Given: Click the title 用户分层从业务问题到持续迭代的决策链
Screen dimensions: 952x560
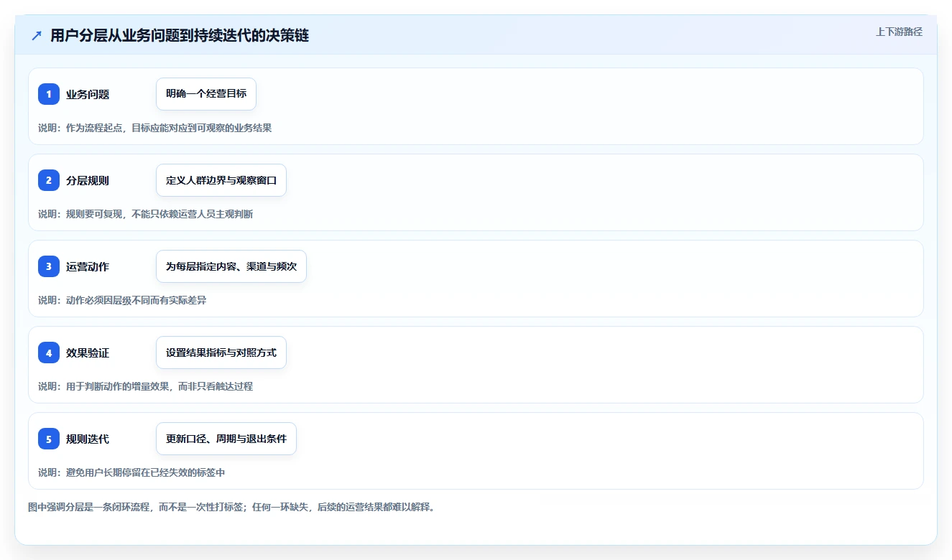Looking at the screenshot, I should (x=180, y=36).
